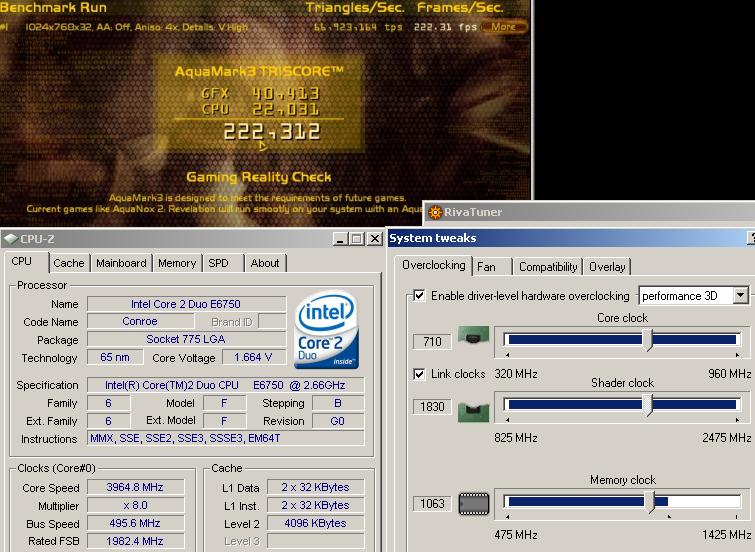
Task: Click the processor Name field Intel Core 2 Duo E6750
Action: click(x=186, y=304)
